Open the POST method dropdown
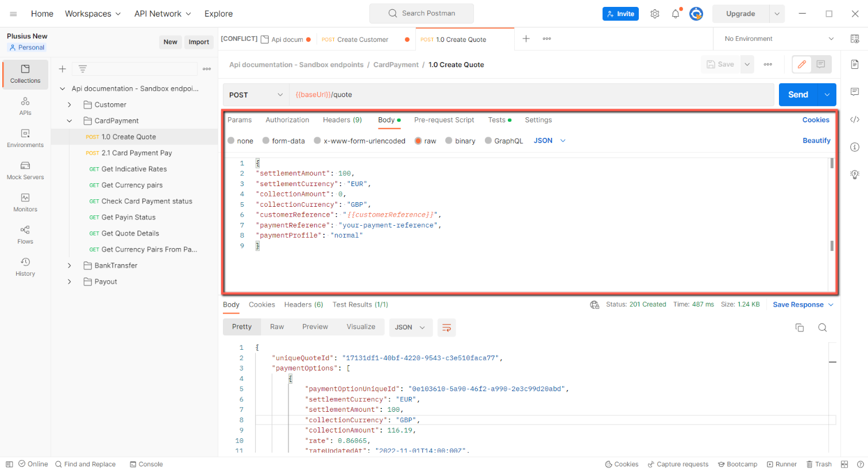868x471 pixels. tap(256, 95)
